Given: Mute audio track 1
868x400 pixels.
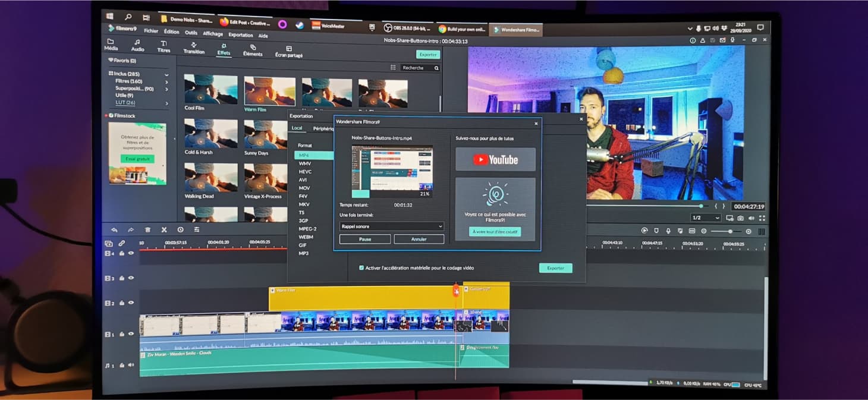Looking at the screenshot, I should click(131, 365).
